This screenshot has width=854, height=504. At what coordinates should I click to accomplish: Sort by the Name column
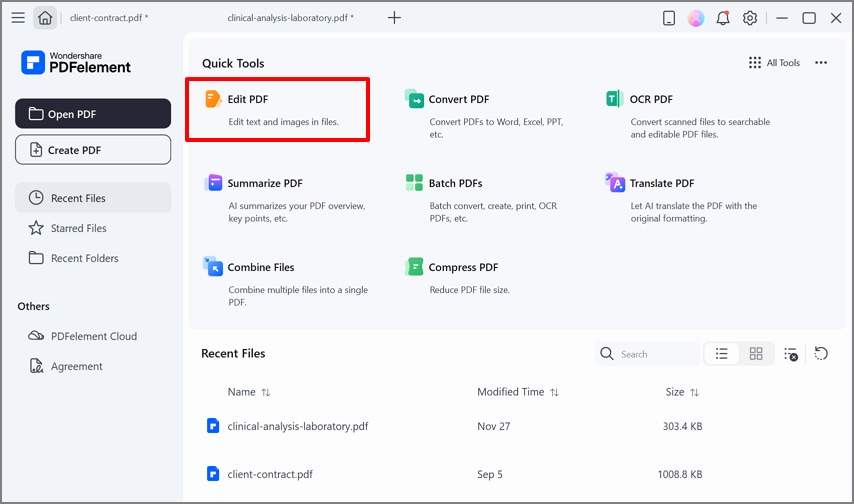pos(249,392)
